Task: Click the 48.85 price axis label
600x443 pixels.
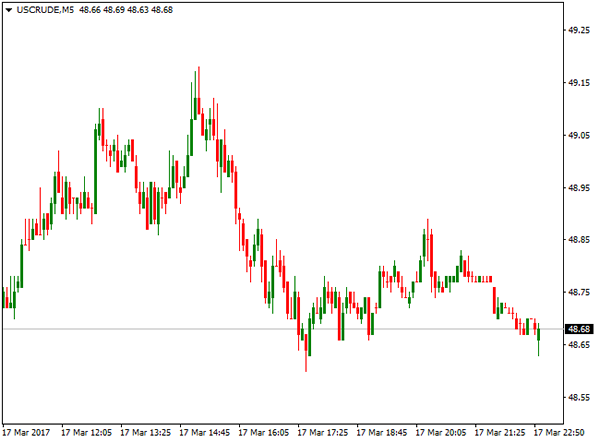Action: pos(579,240)
